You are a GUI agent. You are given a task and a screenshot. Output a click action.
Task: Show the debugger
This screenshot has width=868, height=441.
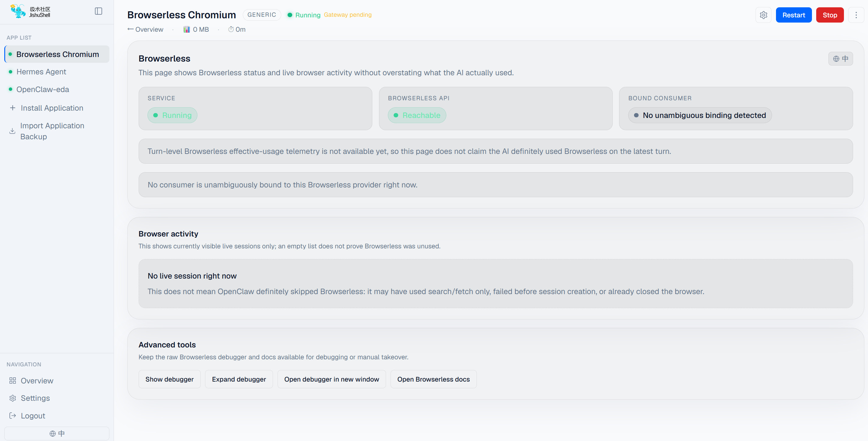[x=169, y=379]
